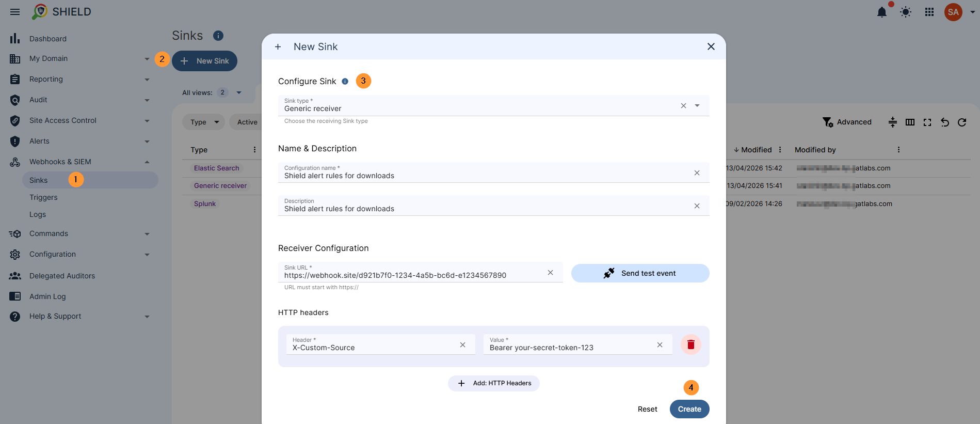Click the refresh table toolbar icon
Viewport: 980px width, 424px height.
962,122
